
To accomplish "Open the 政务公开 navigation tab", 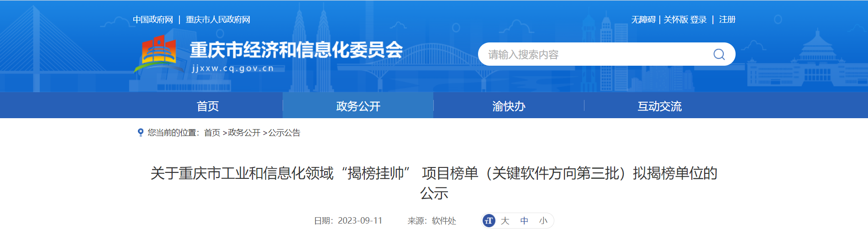I will click(358, 106).
